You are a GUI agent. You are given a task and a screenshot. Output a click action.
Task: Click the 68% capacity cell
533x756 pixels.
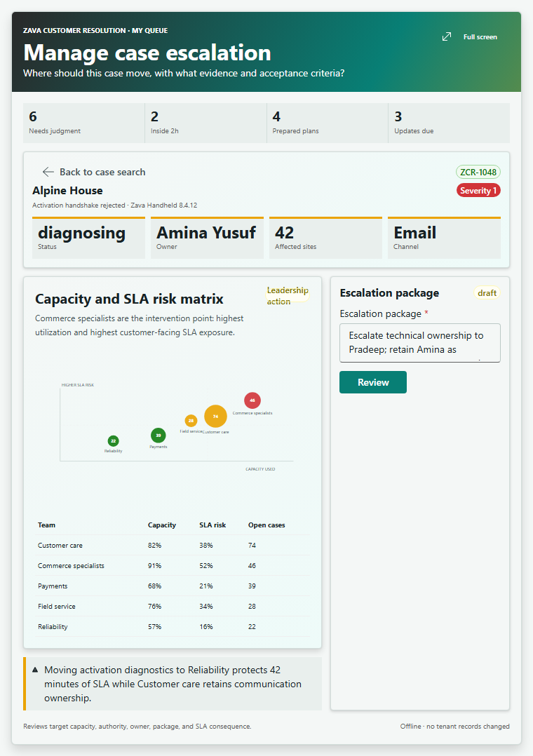coord(154,586)
